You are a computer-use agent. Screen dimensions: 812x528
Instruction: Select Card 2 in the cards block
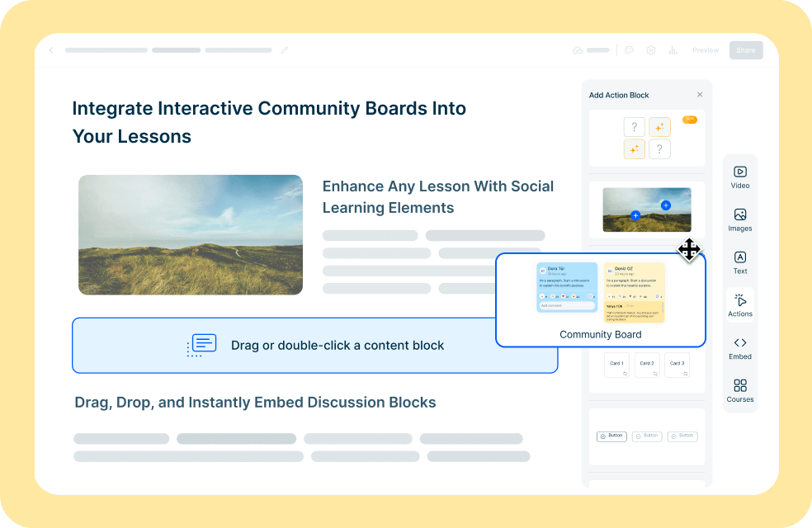point(647,364)
